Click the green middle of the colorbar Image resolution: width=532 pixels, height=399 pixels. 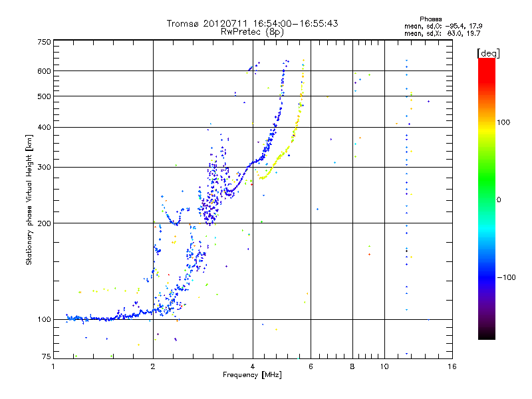pos(487,180)
